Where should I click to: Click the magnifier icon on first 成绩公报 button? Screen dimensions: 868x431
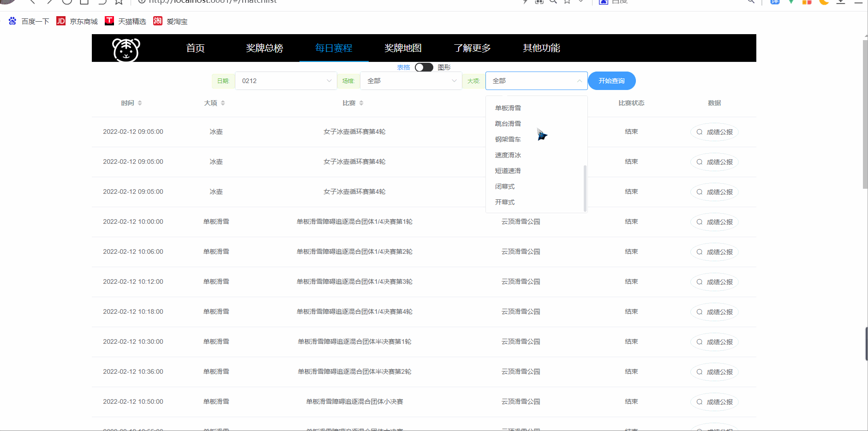(700, 132)
